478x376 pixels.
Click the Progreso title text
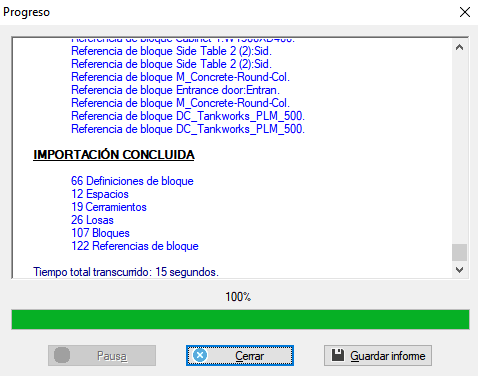tap(26, 12)
